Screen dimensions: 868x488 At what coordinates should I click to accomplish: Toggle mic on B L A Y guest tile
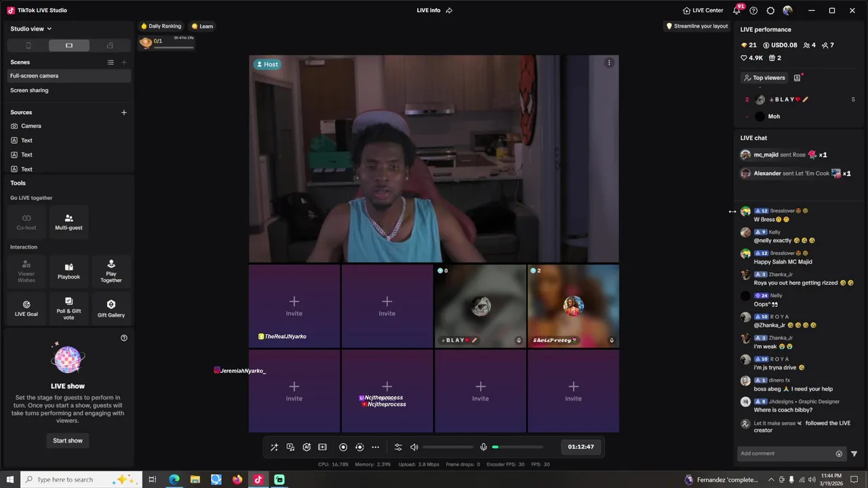[519, 340]
